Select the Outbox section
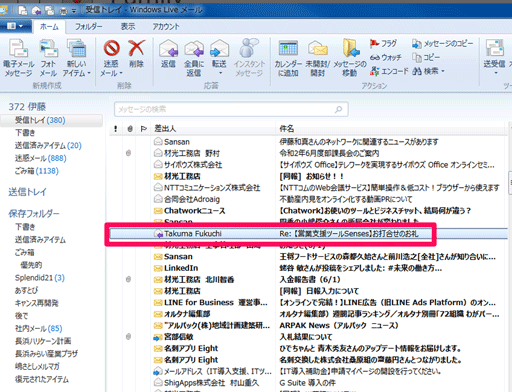 (27, 192)
